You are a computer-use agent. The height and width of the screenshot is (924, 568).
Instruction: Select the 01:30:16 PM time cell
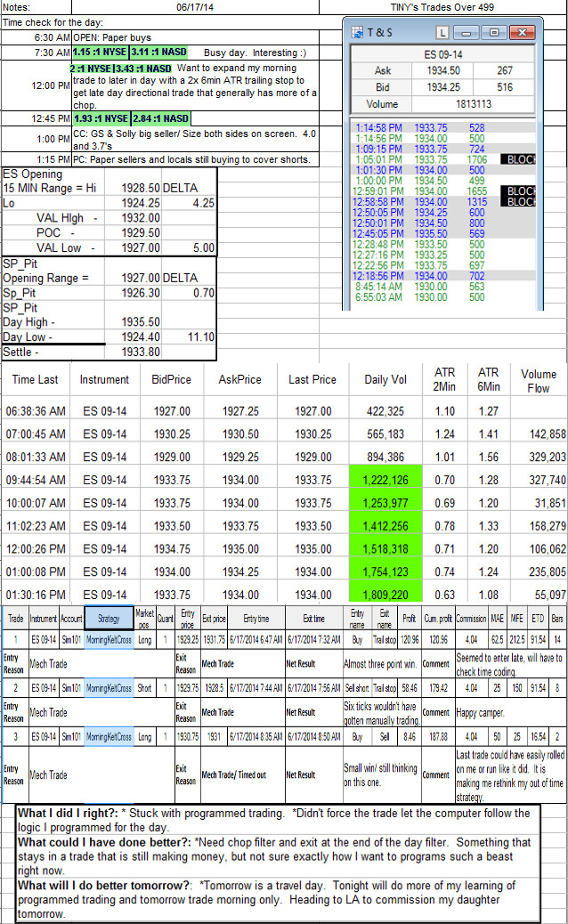pyautogui.click(x=36, y=595)
